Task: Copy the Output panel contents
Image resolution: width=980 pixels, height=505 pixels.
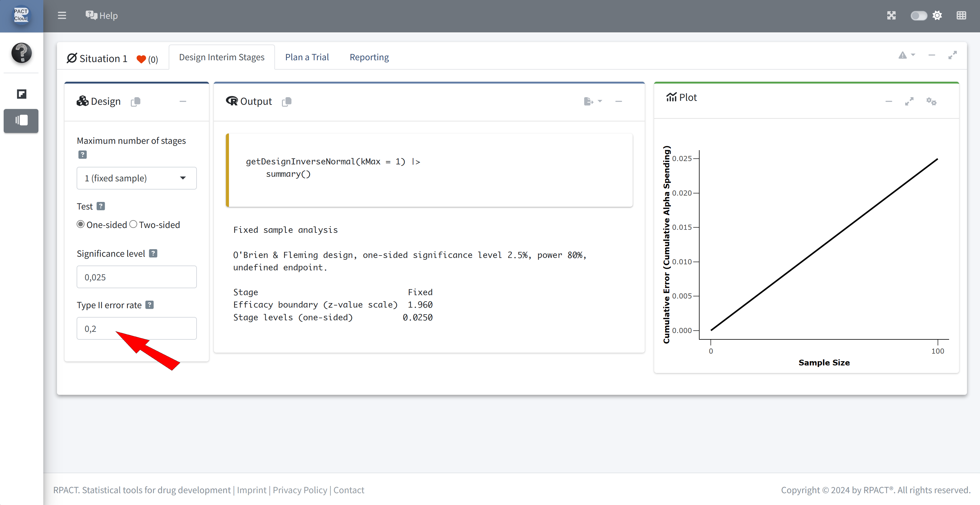Action: tap(286, 101)
